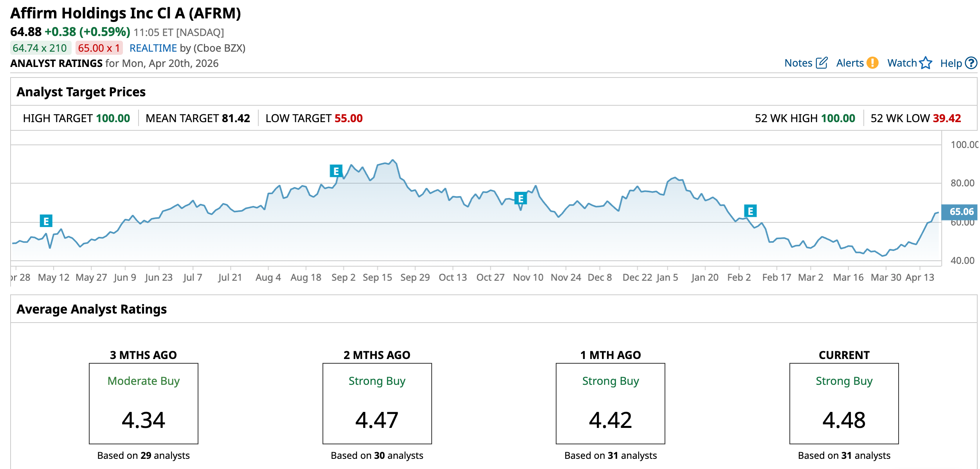This screenshot has height=469, width=980.
Task: Select the 1 MTH AGO 4.42 rating box
Action: pos(610,403)
